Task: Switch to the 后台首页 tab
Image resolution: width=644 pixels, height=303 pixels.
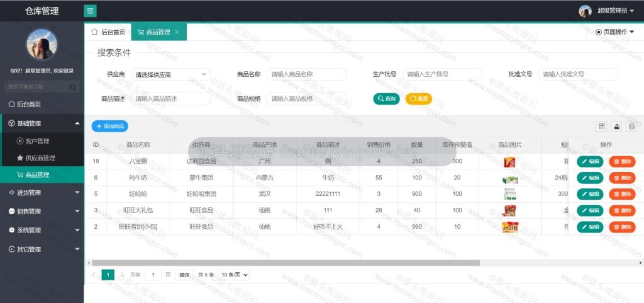Action: [108, 32]
